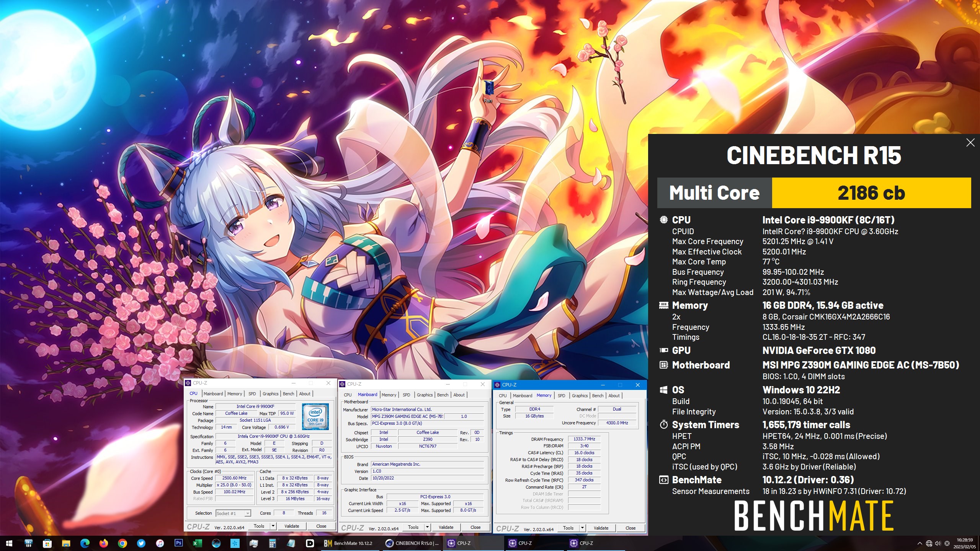Image resolution: width=980 pixels, height=551 pixels.
Task: Open Google Chrome from the taskbar
Action: pyautogui.click(x=122, y=543)
